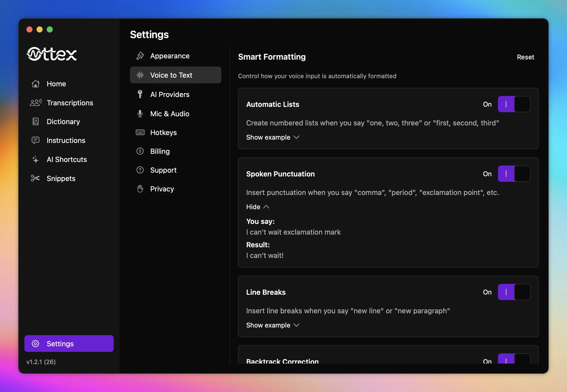Screen dimensions: 567x392
Task: Turn off Line Breaks
Action: [x=514, y=292]
